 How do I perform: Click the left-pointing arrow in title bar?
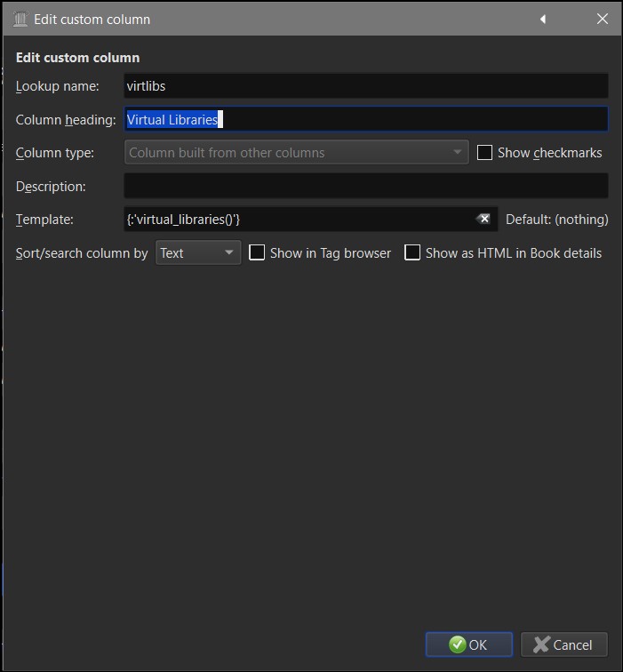click(543, 19)
